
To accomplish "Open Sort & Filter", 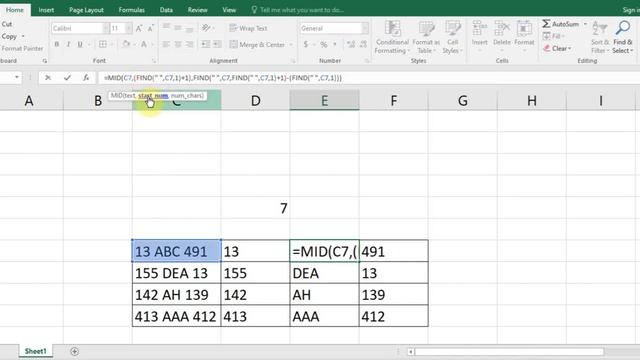I will tap(600, 38).
